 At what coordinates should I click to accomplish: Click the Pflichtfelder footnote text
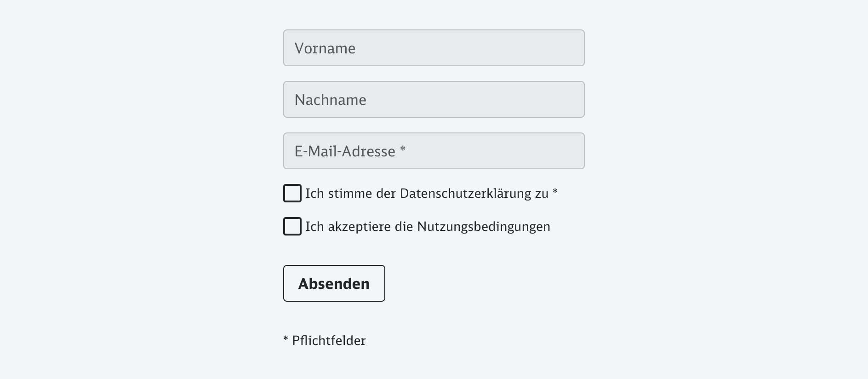coord(329,341)
